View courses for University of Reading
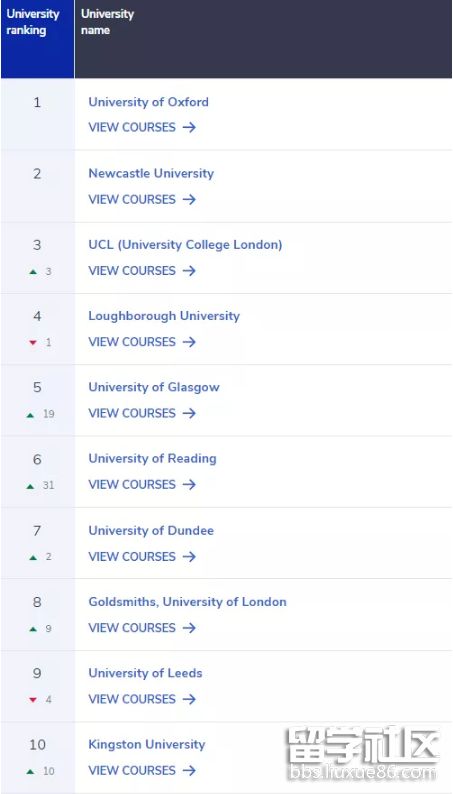The image size is (453, 794). 142,485
